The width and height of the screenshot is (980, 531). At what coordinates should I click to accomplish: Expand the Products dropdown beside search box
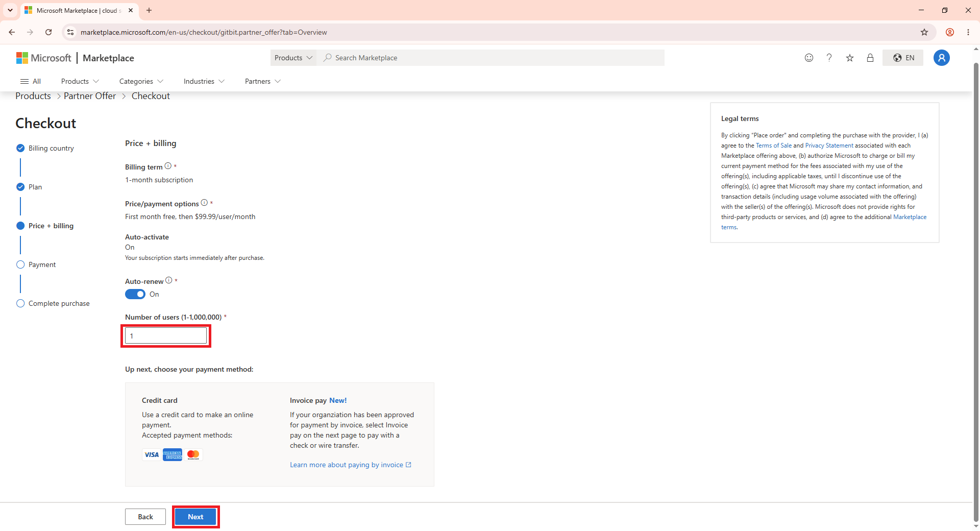click(x=293, y=58)
